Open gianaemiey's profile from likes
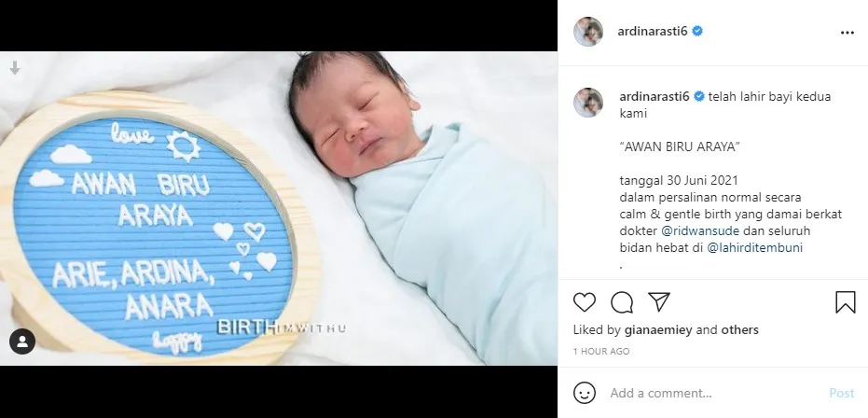This screenshot has height=418, width=868. [x=658, y=330]
